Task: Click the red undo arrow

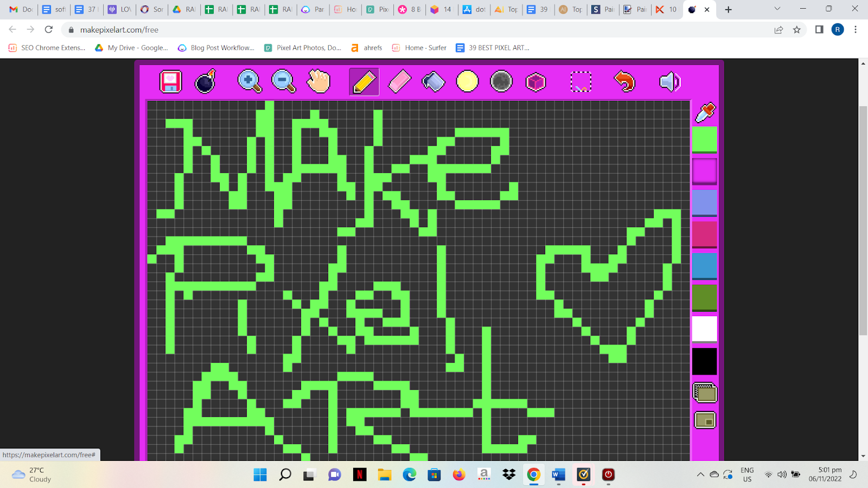Action: pyautogui.click(x=624, y=82)
